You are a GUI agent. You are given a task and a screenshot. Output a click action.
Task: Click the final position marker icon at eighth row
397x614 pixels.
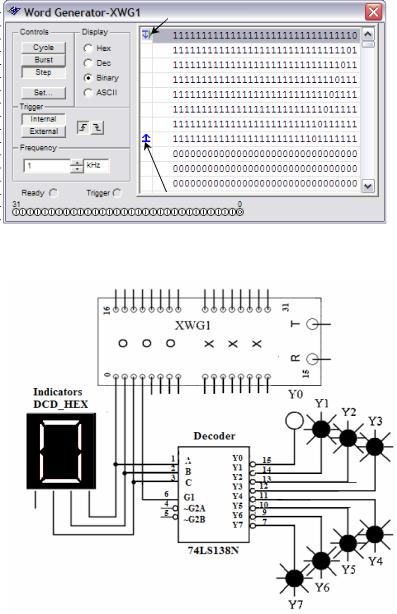point(146,138)
